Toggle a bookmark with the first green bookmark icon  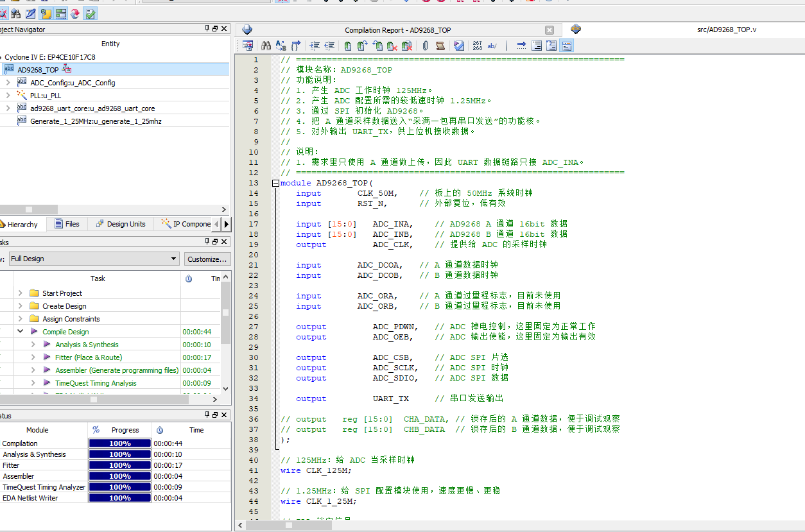[x=347, y=46]
